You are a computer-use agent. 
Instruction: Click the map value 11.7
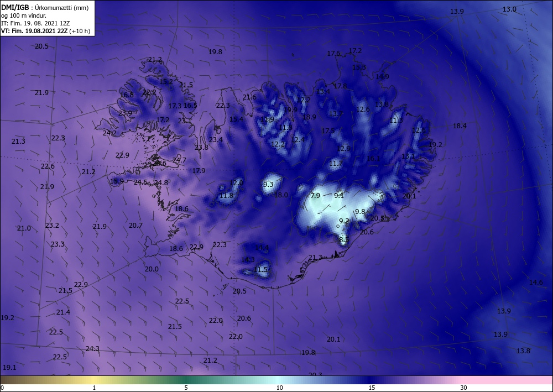click(x=336, y=163)
